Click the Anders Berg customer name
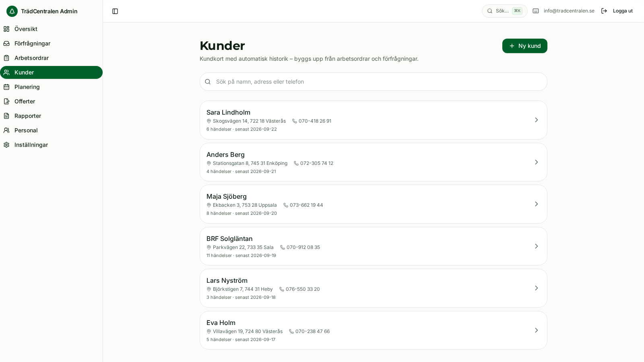This screenshot has width=644, height=362. (x=225, y=154)
